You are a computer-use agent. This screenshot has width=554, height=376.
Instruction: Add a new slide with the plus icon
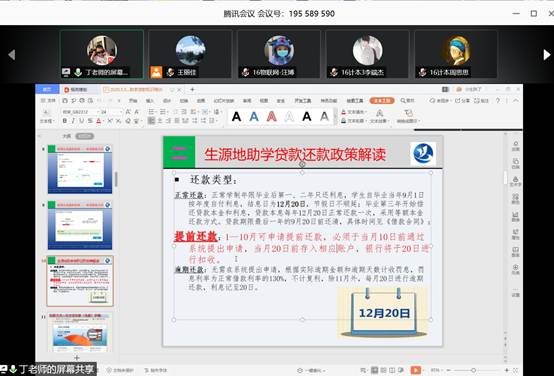[77, 358]
